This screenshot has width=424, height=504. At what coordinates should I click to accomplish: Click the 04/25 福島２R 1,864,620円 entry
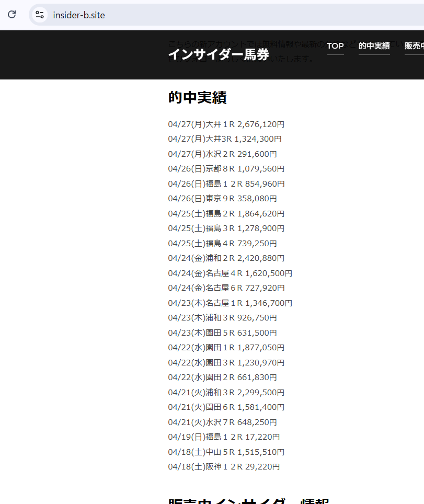coord(226,214)
